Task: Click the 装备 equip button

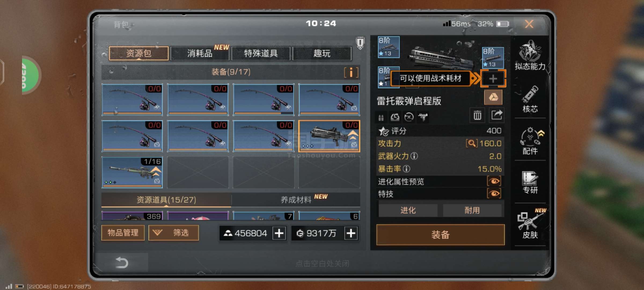Action: pos(440,235)
